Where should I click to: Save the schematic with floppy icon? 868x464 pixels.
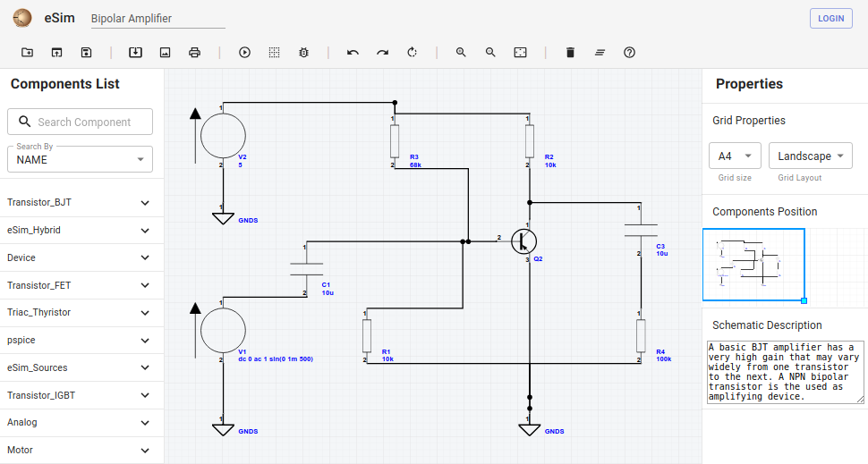(x=86, y=53)
